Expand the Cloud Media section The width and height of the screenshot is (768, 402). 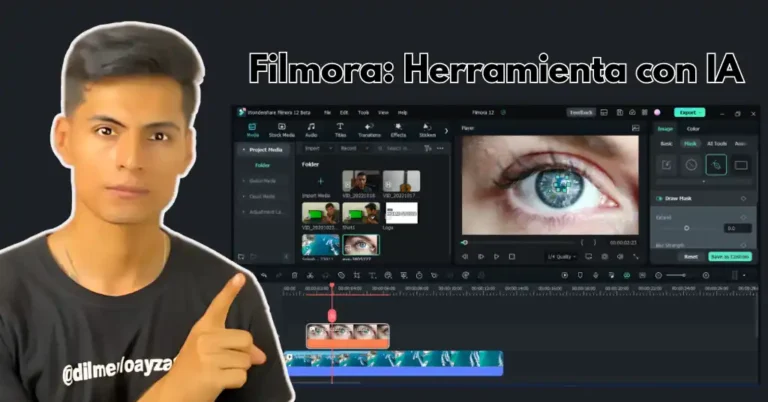(244, 197)
